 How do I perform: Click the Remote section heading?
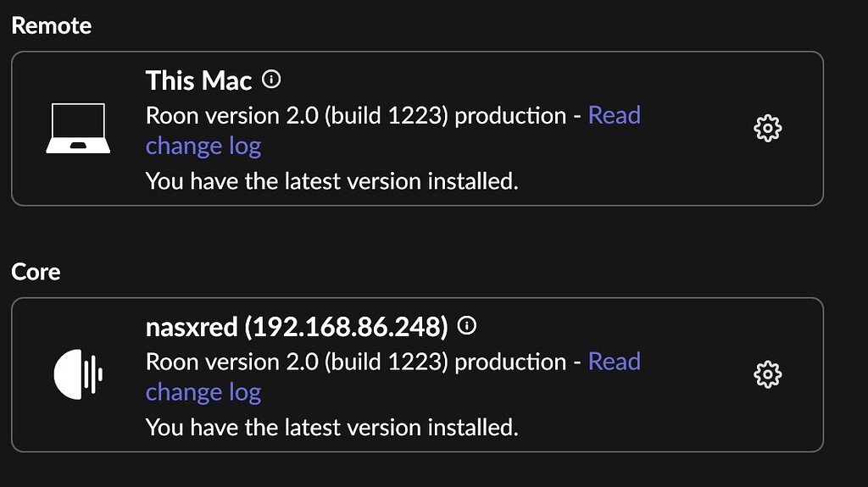point(52,25)
